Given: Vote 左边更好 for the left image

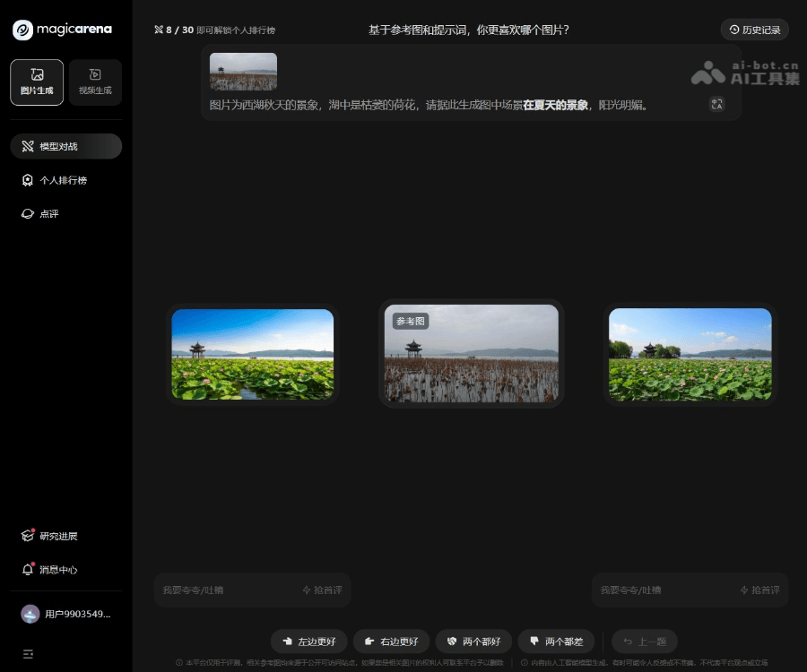Looking at the screenshot, I should 308,642.
